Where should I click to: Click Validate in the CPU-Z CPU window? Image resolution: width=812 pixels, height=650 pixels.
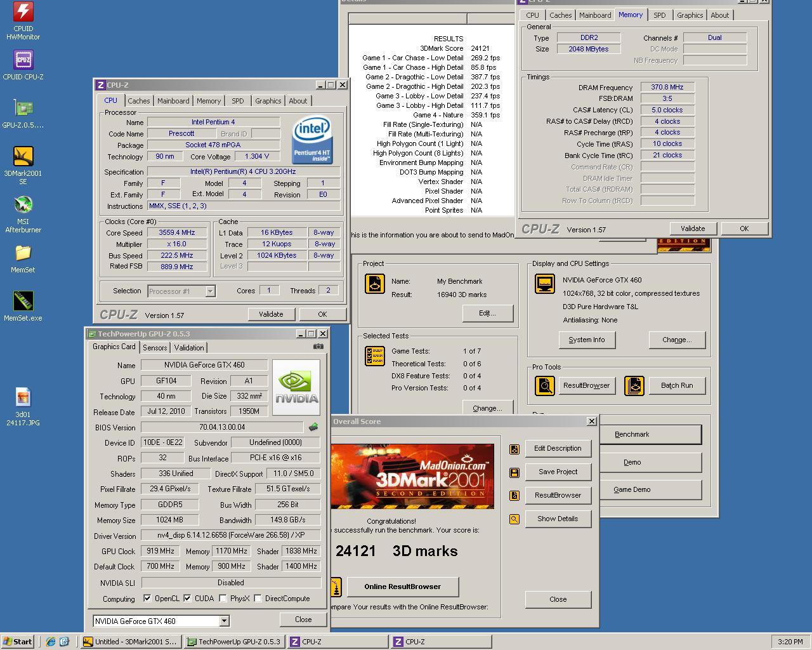point(271,314)
